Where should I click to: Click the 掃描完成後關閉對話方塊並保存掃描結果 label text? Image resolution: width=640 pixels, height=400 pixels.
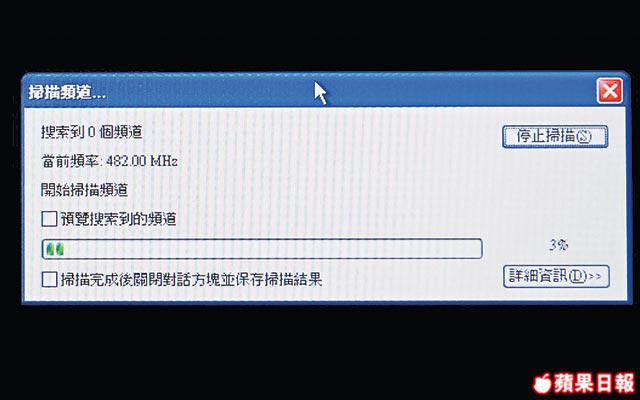pyautogui.click(x=191, y=280)
